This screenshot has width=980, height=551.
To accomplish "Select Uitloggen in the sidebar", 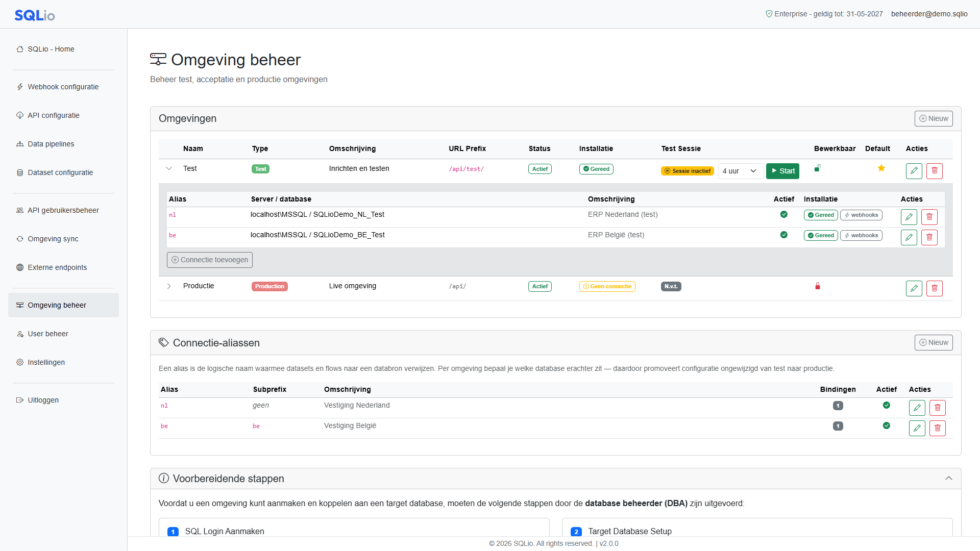I will point(63,400).
